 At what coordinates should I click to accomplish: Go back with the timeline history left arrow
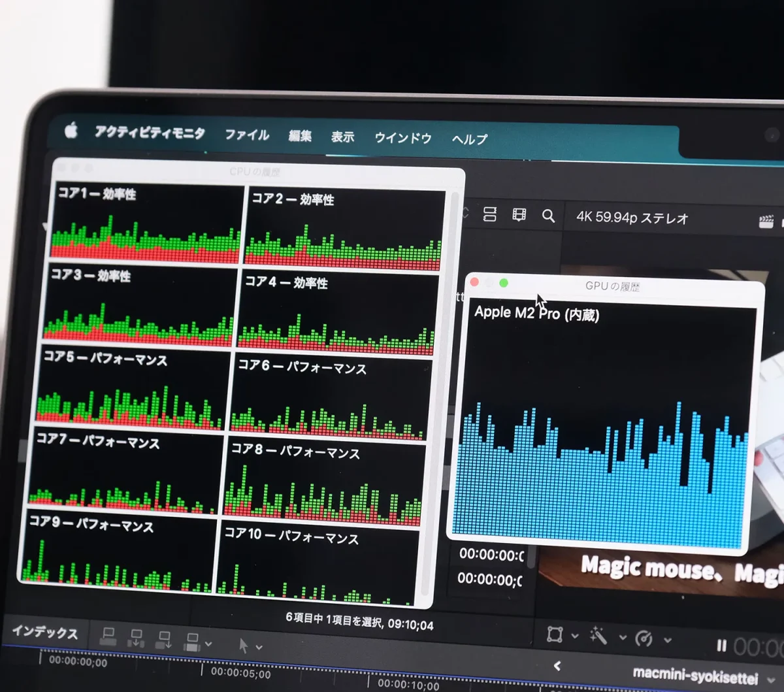pyautogui.click(x=557, y=666)
